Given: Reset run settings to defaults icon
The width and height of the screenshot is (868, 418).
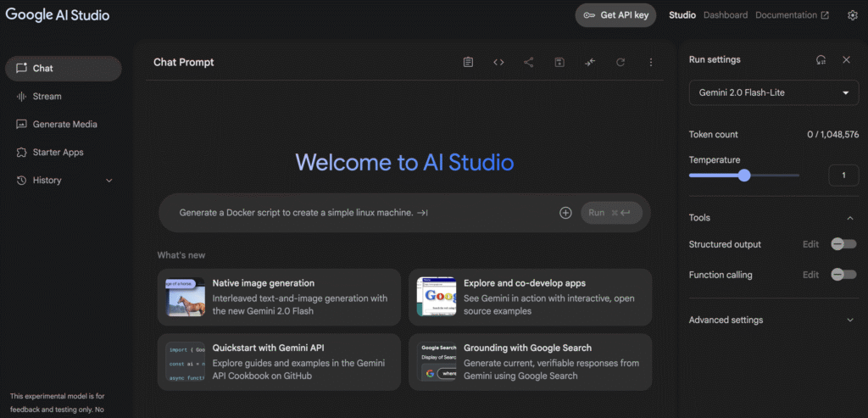Looking at the screenshot, I should click(821, 60).
